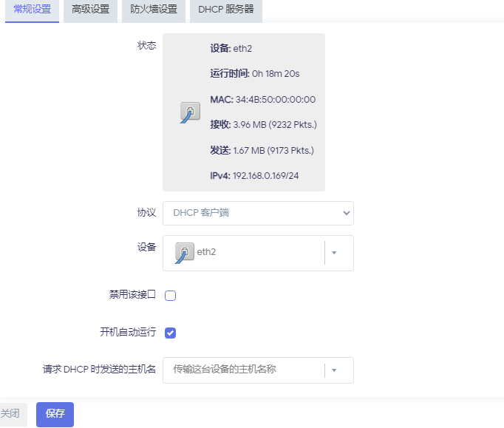Click the 发送 sent traffic line

coord(262,150)
